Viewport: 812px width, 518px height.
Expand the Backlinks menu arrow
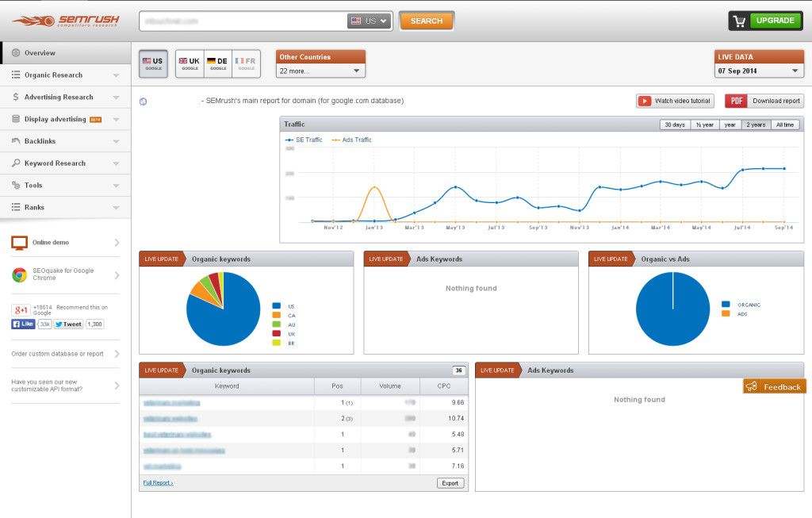pyautogui.click(x=116, y=141)
